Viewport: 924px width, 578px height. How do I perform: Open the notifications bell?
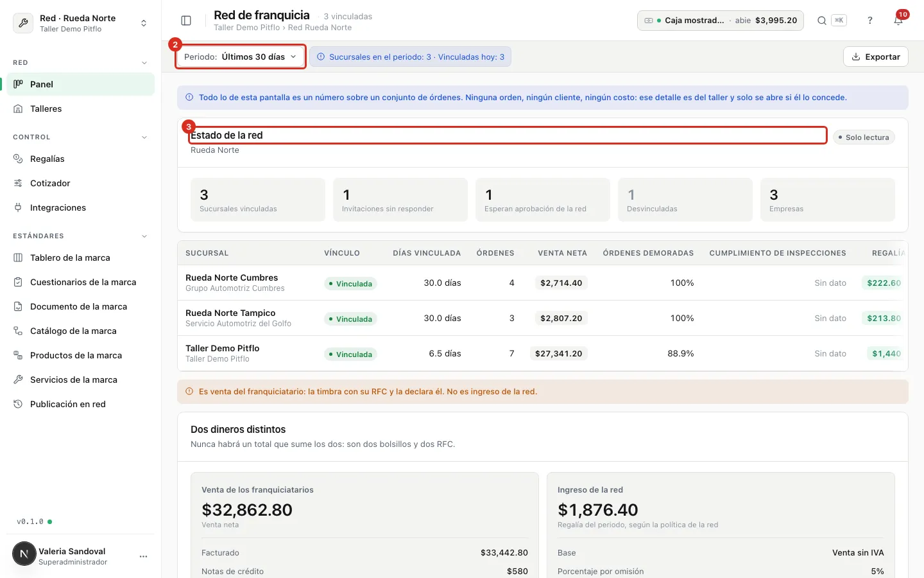coord(898,21)
